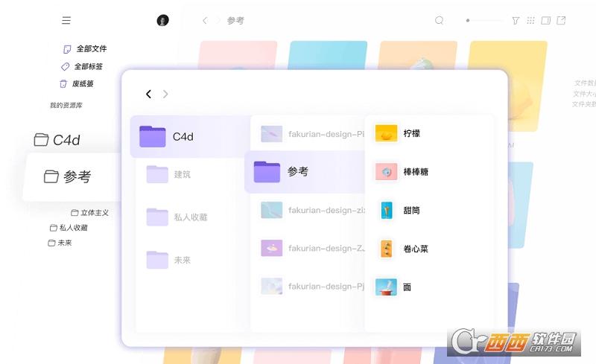Select file fakurian-design-Pi in the popup
The height and width of the screenshot is (364, 596).
coord(312,134)
